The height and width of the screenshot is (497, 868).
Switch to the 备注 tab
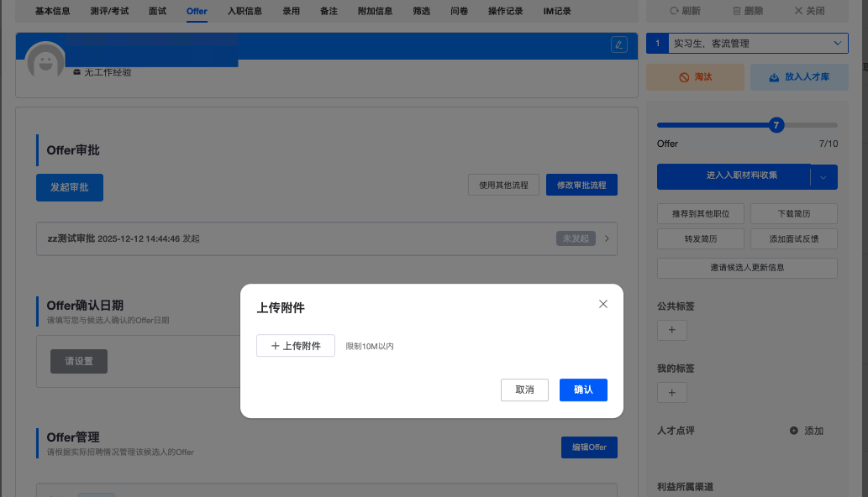[x=329, y=11]
